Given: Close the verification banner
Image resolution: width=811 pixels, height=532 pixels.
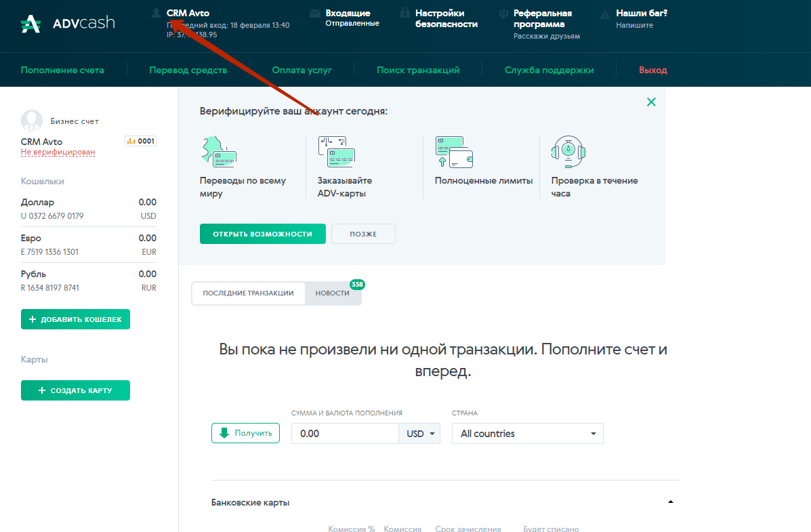Looking at the screenshot, I should coord(651,102).
